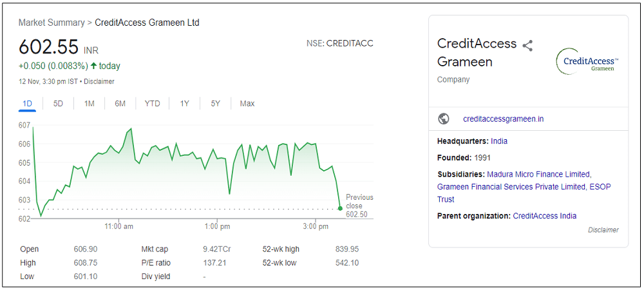Click the +0.050 (0.0083%) change text

53,66
